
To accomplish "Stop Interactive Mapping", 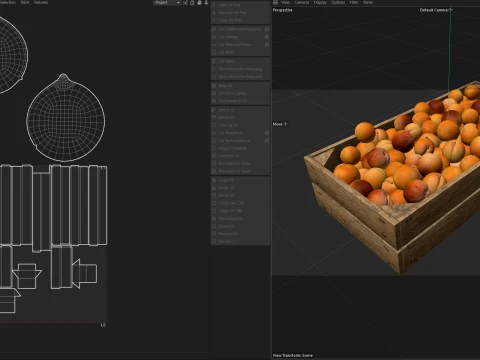I will [240, 77].
